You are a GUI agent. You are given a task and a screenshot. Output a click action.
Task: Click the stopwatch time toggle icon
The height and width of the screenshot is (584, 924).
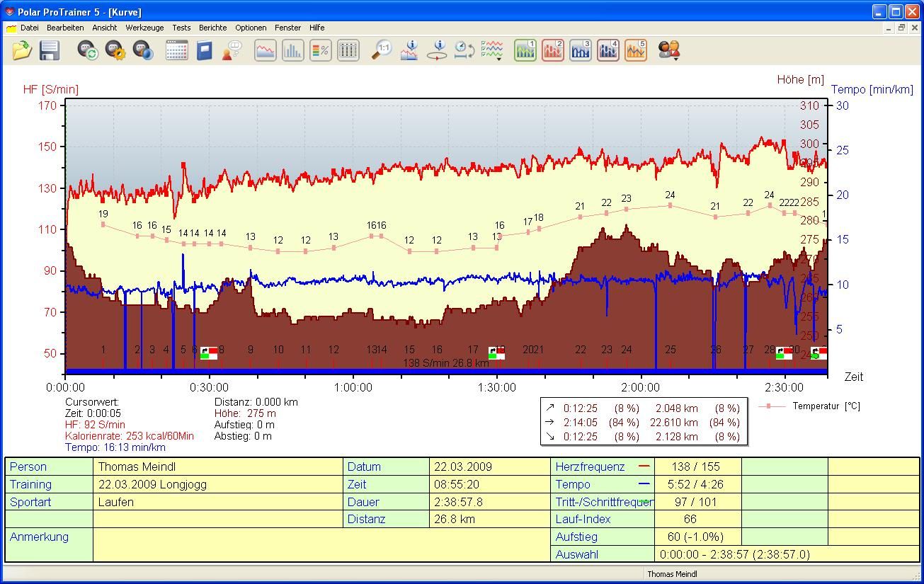(x=464, y=50)
